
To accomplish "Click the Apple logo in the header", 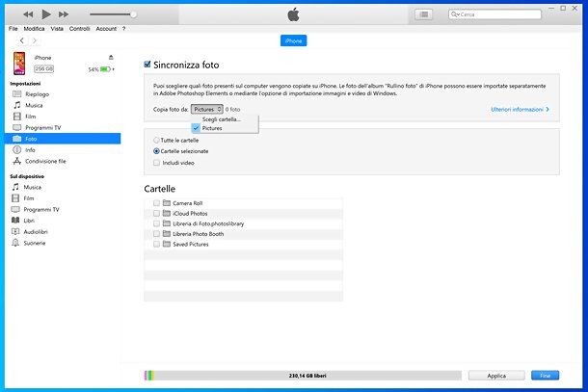I will coord(293,15).
